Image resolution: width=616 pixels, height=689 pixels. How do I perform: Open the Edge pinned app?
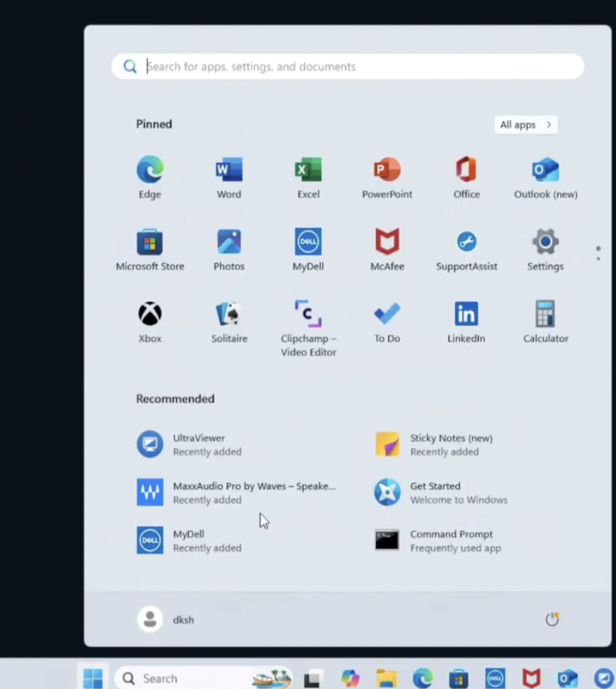[149, 176]
